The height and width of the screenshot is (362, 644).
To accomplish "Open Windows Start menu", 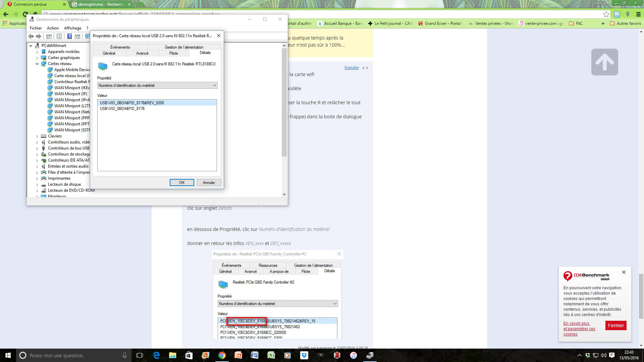I will coord(8,355).
